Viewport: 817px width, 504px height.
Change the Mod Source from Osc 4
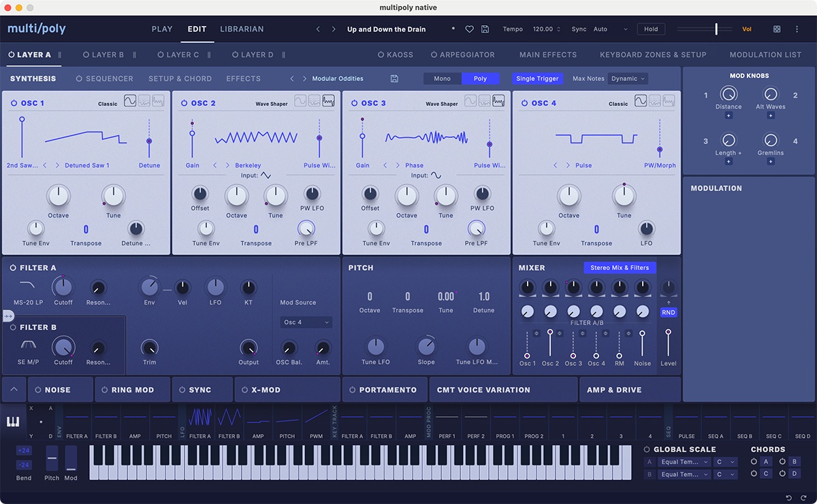(306, 321)
